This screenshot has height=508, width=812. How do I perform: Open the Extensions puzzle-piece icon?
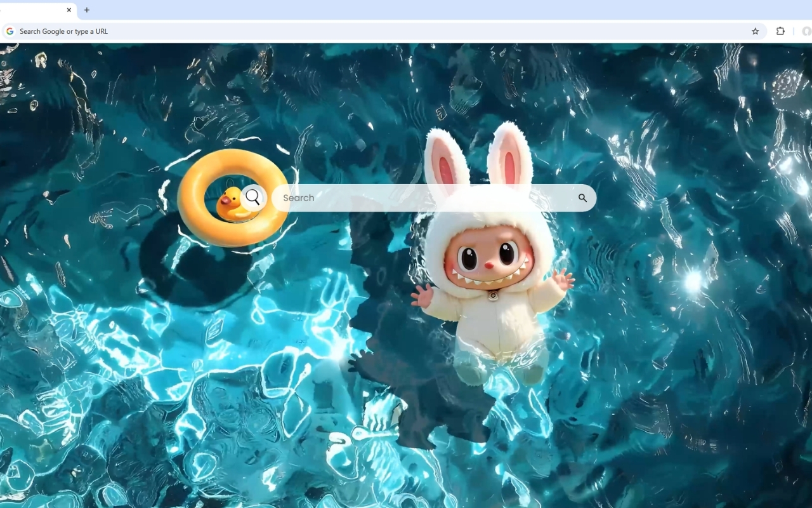click(x=780, y=30)
